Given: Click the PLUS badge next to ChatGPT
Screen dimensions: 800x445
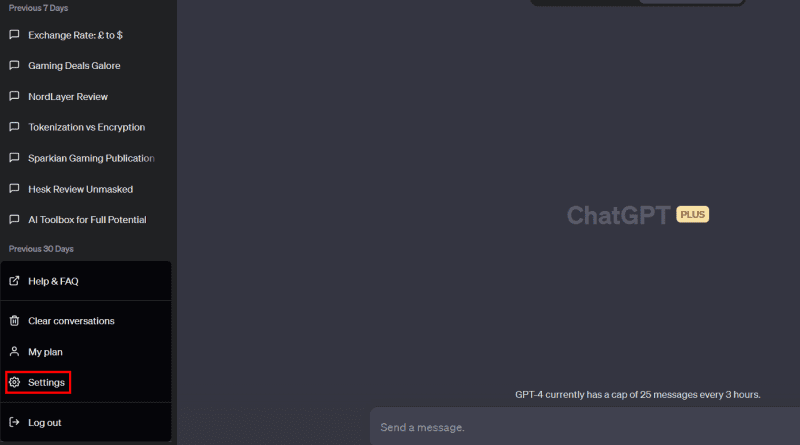Looking at the screenshot, I should 692,214.
